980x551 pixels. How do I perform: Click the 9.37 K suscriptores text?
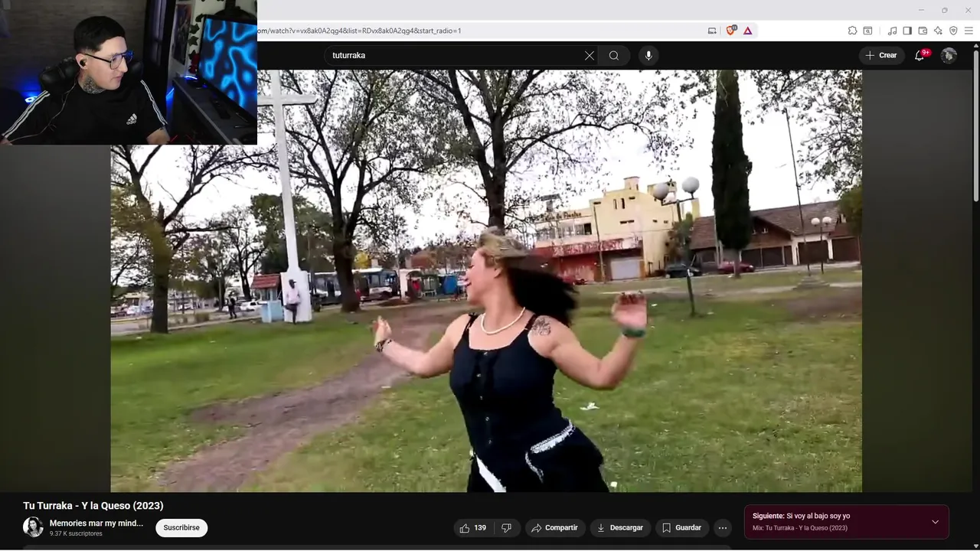point(76,533)
